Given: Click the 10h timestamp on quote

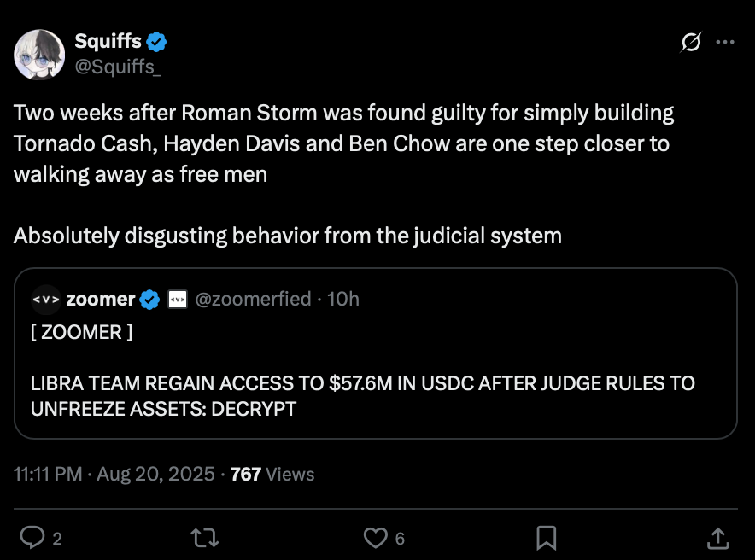Looking at the screenshot, I should (342, 299).
